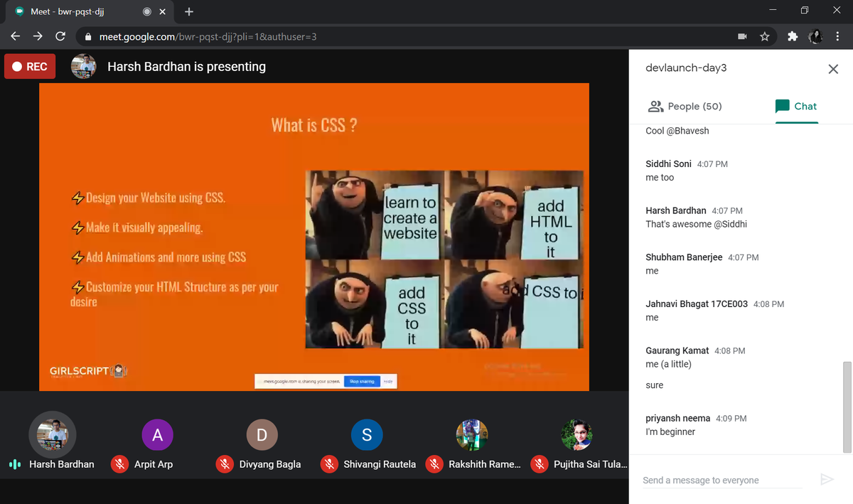Click the site lock icon
Image resolution: width=853 pixels, height=504 pixels.
(89, 36)
